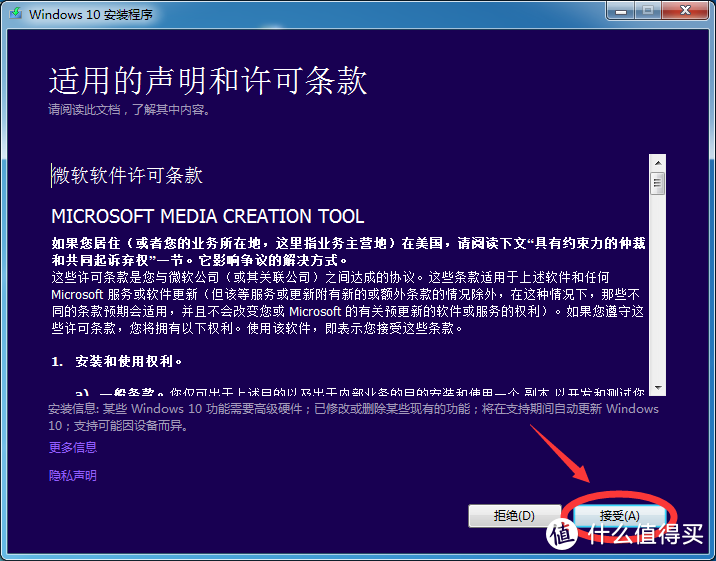This screenshot has height=561, width=716.
Task: Open the 隐私声明 privacy link
Action: click(x=73, y=476)
